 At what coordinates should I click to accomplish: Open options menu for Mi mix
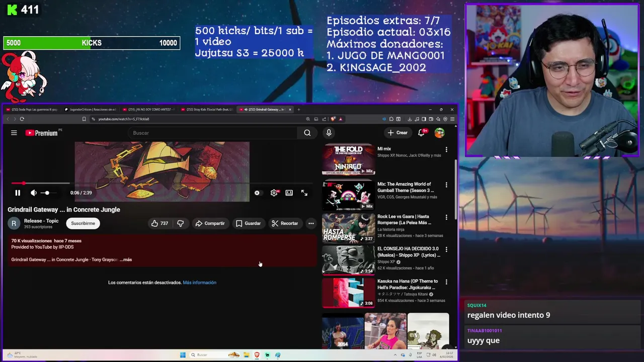[446, 150]
